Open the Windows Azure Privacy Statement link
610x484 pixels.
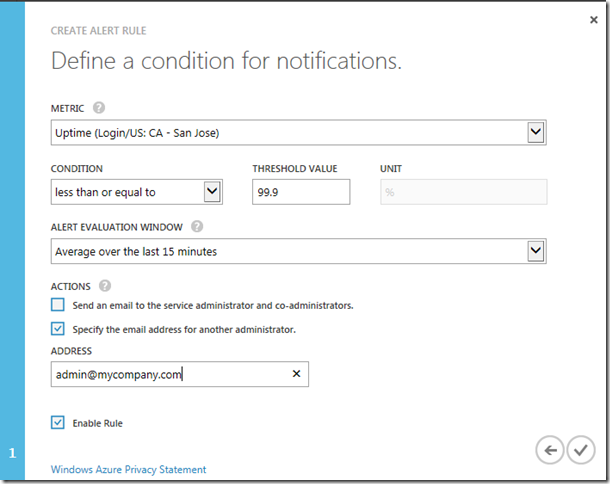[x=128, y=469]
